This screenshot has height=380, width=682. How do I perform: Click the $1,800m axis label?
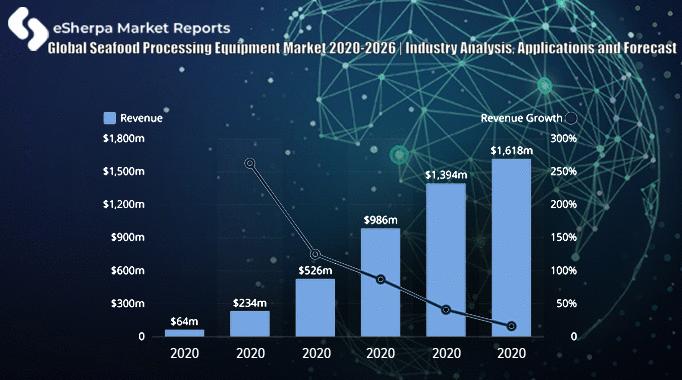(x=124, y=138)
